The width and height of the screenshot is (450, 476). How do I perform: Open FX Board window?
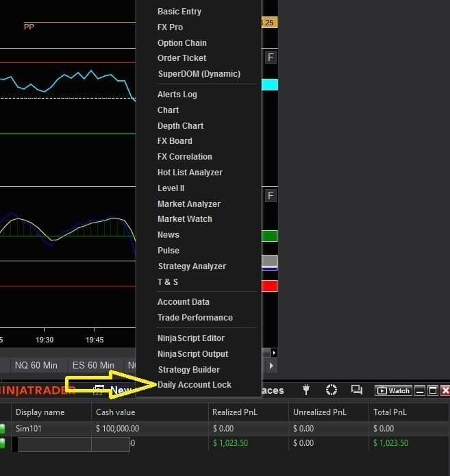pyautogui.click(x=175, y=141)
